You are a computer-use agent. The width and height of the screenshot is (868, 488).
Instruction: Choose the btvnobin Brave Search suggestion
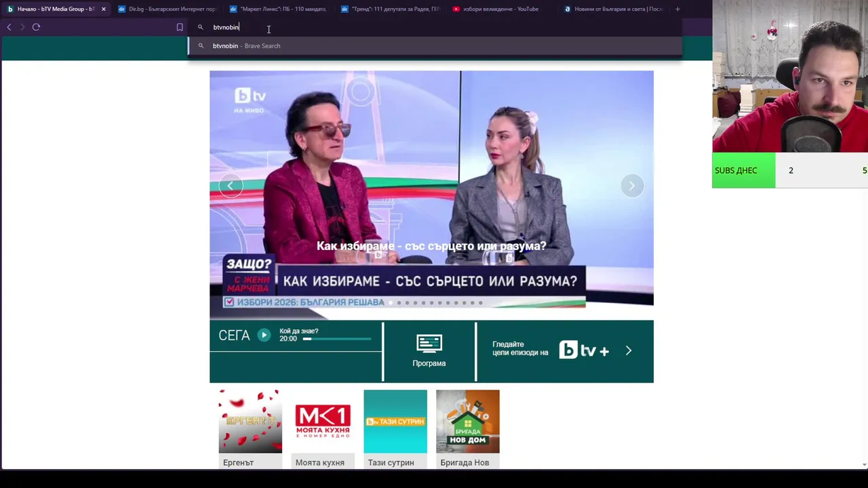tap(434, 45)
